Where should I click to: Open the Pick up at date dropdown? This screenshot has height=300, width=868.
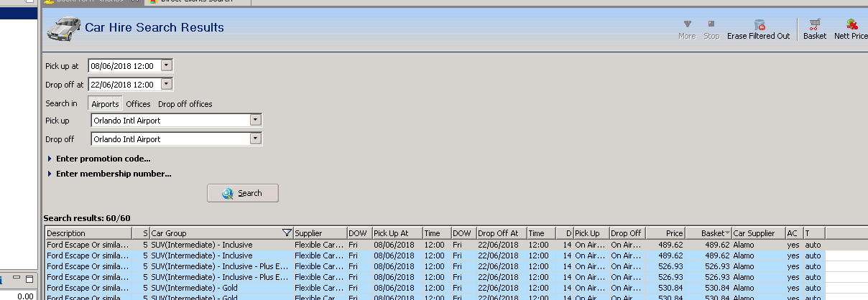(167, 65)
